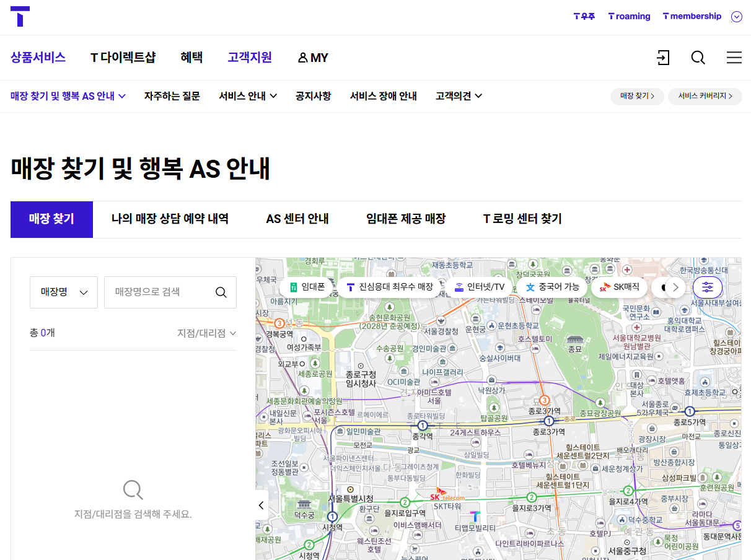This screenshot has height=560, width=751.
Task: Click the search icon inside store name field
Action: pos(221,292)
